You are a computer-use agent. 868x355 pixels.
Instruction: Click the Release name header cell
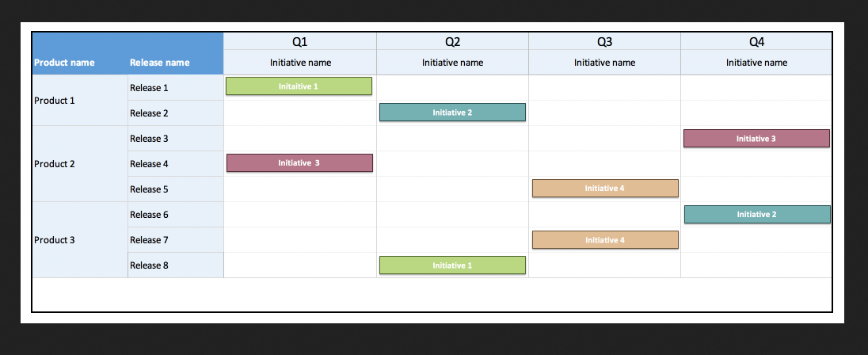176,54
